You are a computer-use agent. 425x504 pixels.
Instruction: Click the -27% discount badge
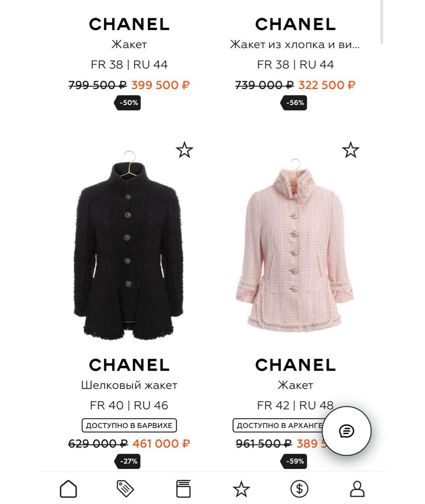pos(129,461)
